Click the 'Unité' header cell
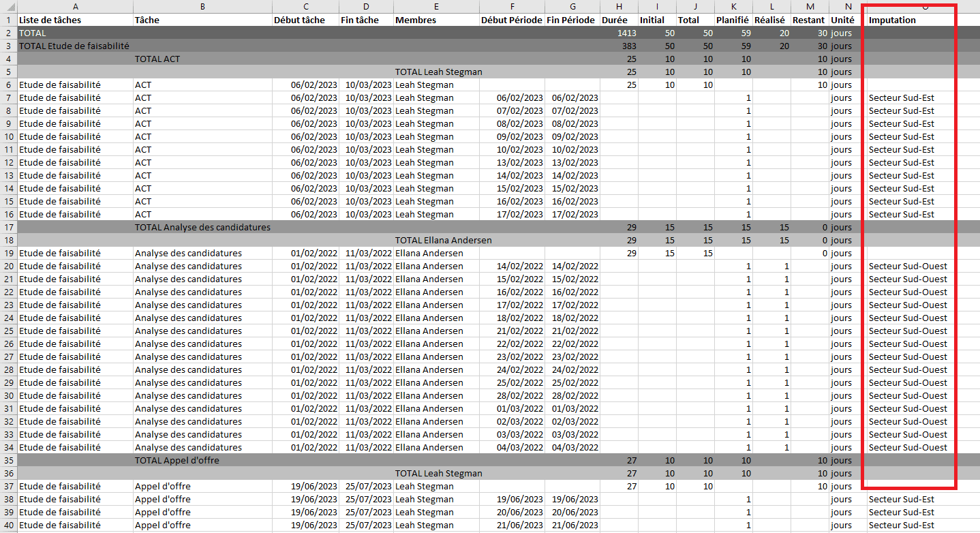Image resolution: width=980 pixels, height=533 pixels. tap(847, 20)
